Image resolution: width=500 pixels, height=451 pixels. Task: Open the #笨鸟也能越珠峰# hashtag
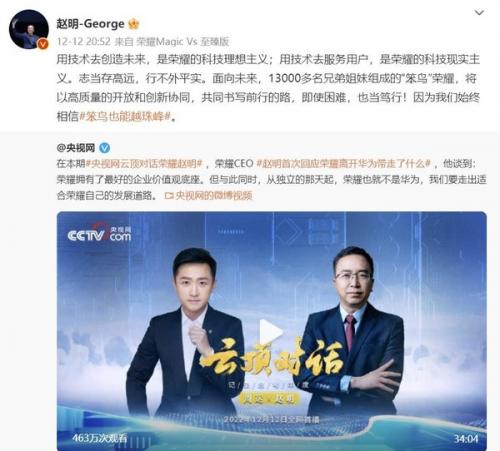pyautogui.click(x=125, y=116)
